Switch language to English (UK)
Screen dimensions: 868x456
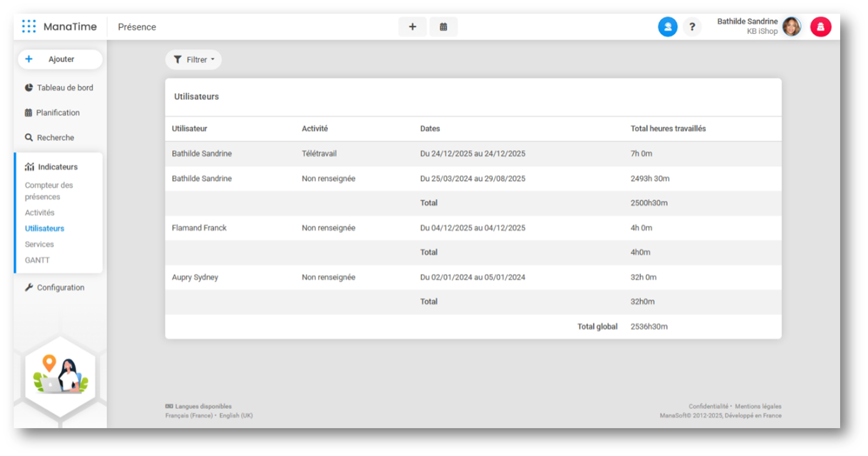pyautogui.click(x=236, y=416)
